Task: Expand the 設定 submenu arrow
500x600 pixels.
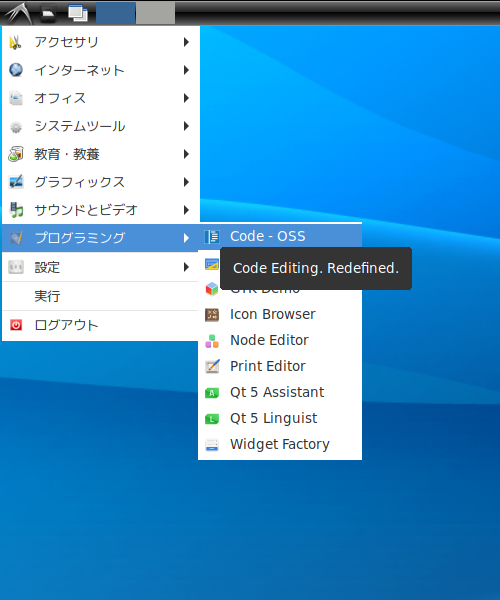Action: click(186, 267)
